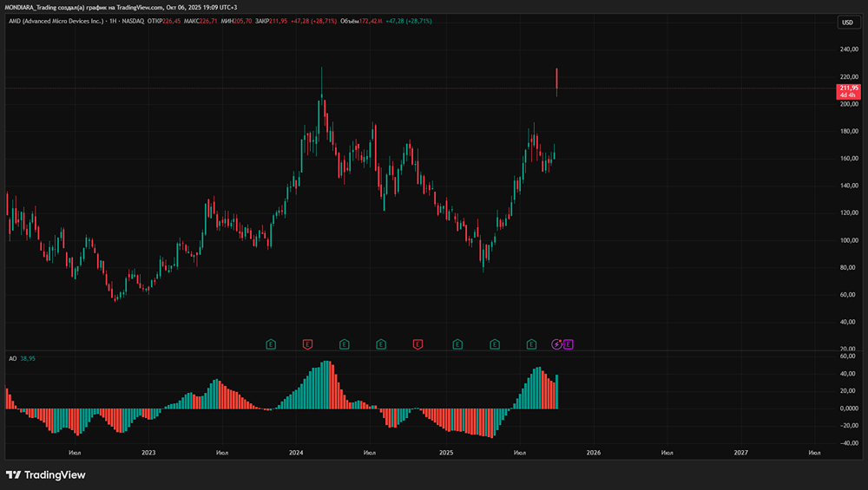
Task: Click the 2023 label on time axis
Action: (148, 453)
